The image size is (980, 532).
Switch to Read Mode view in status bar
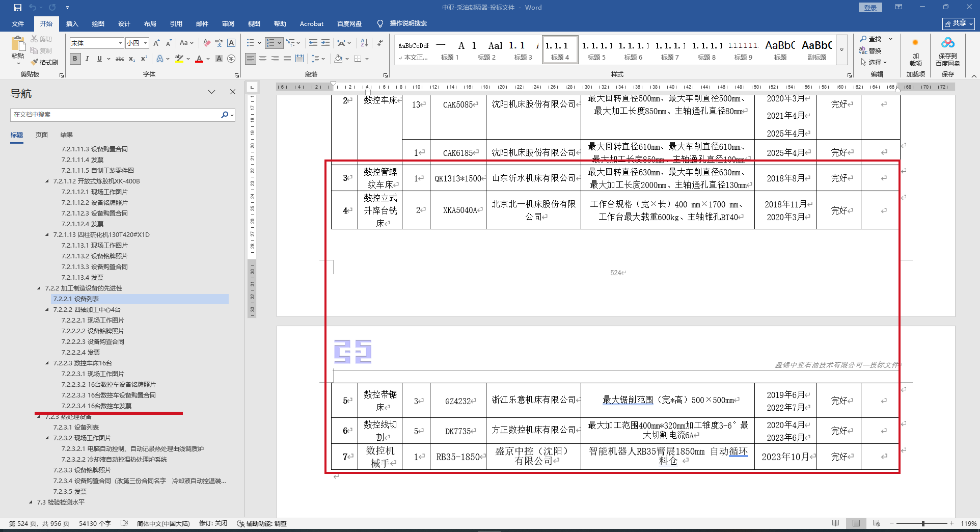pos(836,523)
